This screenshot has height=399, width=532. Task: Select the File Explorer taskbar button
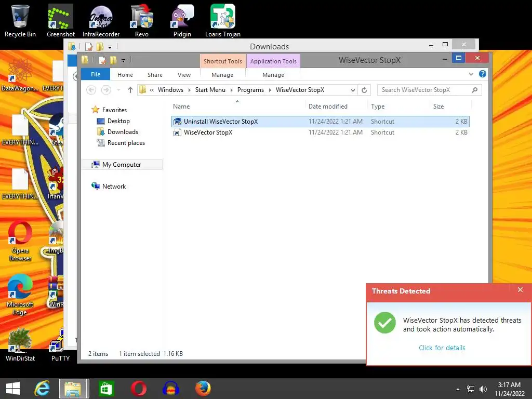pos(74,389)
